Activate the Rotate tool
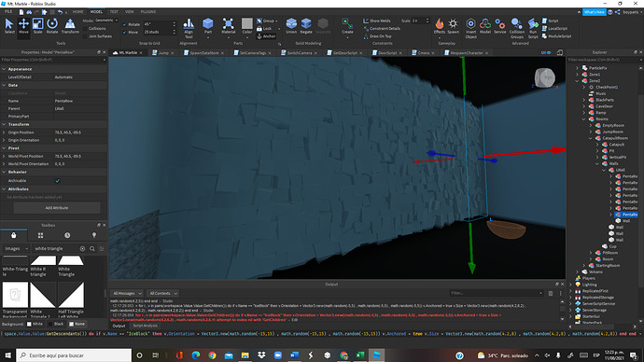Image resolution: width=644 pixels, height=362 pixels. 52,26
